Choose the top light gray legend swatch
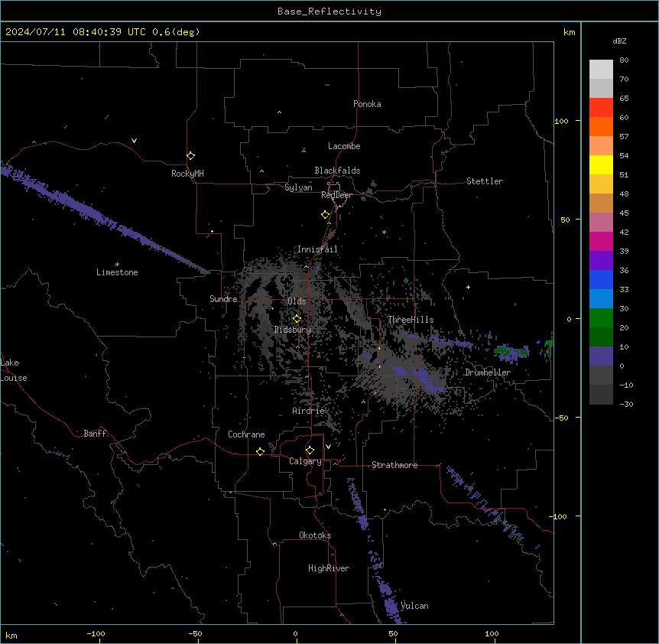The height and width of the screenshot is (644, 659). pos(601,69)
